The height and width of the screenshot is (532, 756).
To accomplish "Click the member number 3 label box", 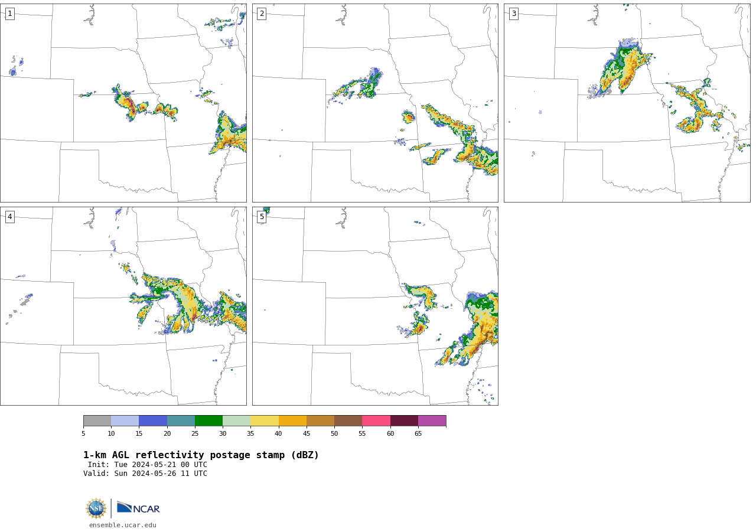I will click(x=513, y=14).
